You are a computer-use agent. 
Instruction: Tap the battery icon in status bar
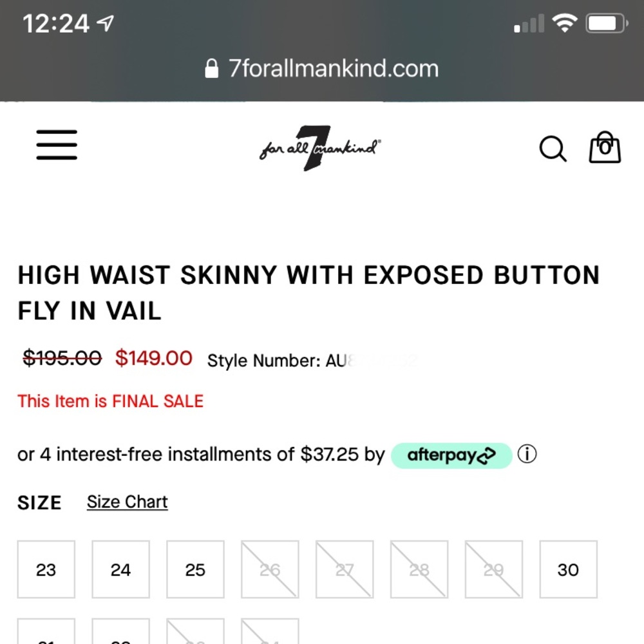606,25
